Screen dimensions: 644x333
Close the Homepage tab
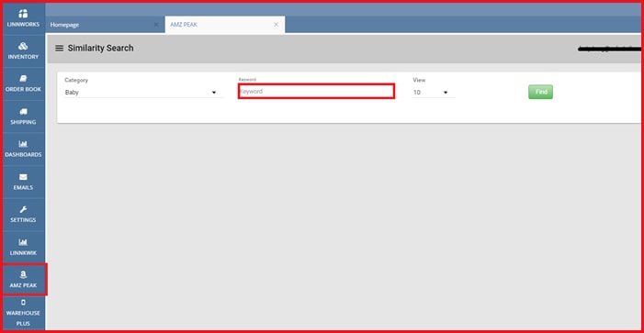pyautogui.click(x=156, y=25)
